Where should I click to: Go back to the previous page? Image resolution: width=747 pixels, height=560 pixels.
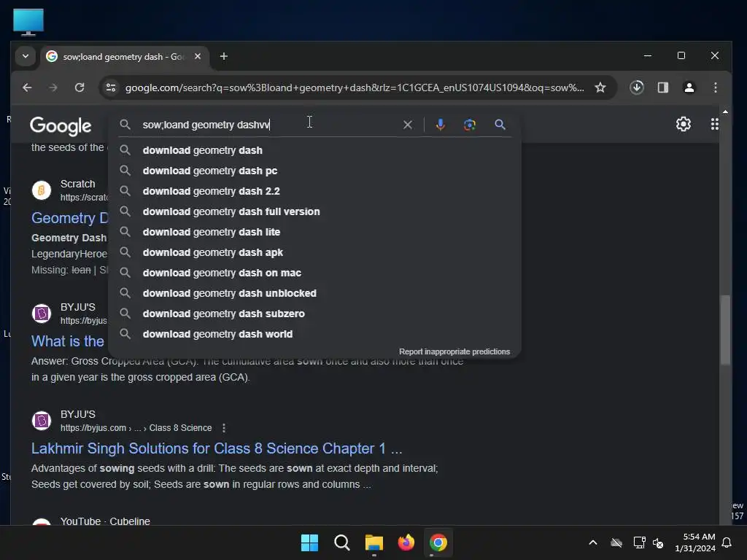click(x=27, y=87)
